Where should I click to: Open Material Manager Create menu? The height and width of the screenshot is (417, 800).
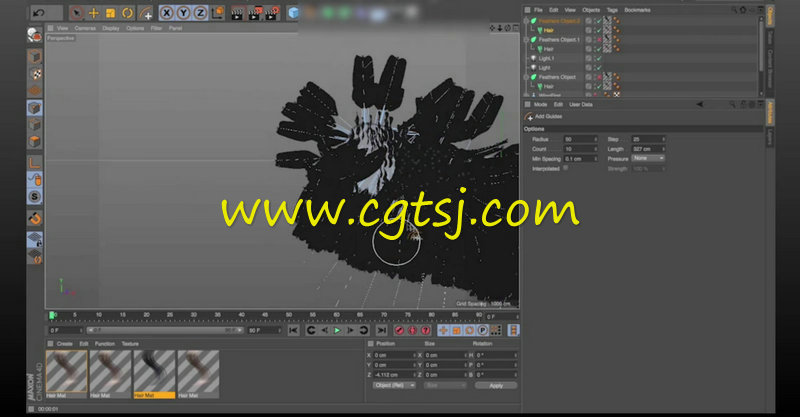64,344
